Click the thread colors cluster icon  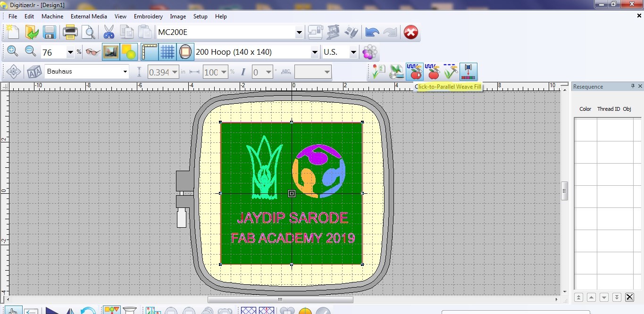(x=370, y=52)
